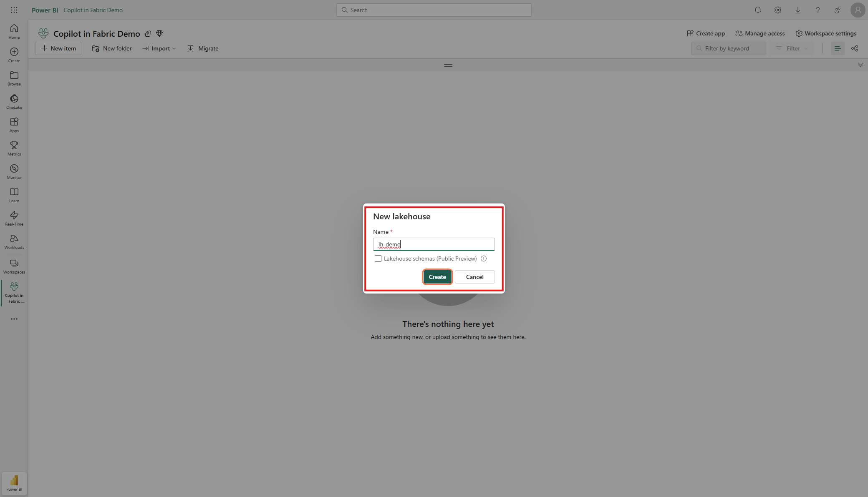The width and height of the screenshot is (868, 497).
Task: Open Power BI experience switcher at bottom
Action: pyautogui.click(x=14, y=483)
